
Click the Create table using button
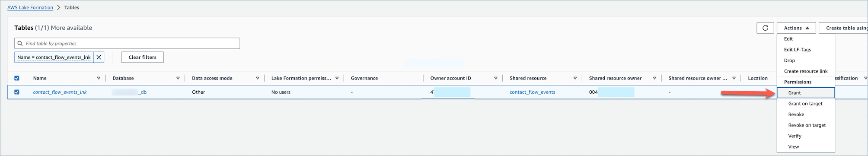(843, 28)
